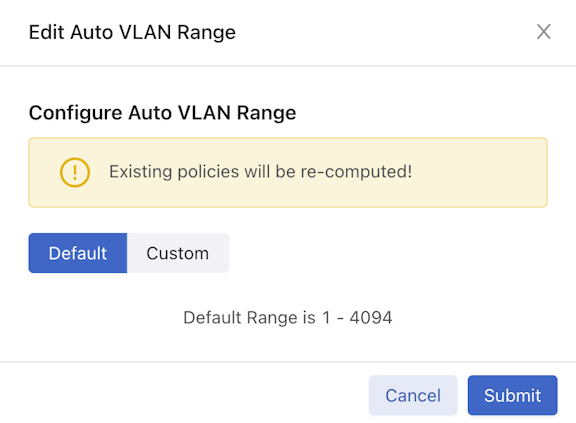Screen dimensions: 576x423
Task: Click the circled alert symbol in the banner
Action: pyautogui.click(x=75, y=172)
